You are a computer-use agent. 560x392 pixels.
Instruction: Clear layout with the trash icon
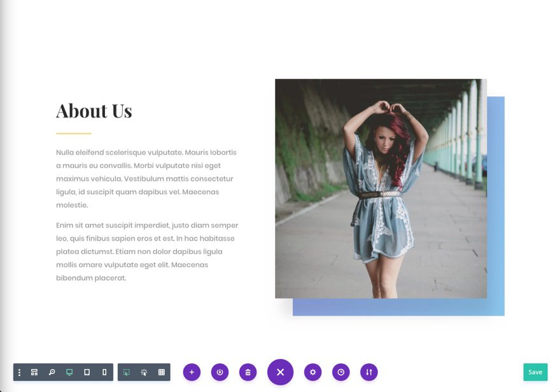tap(248, 372)
